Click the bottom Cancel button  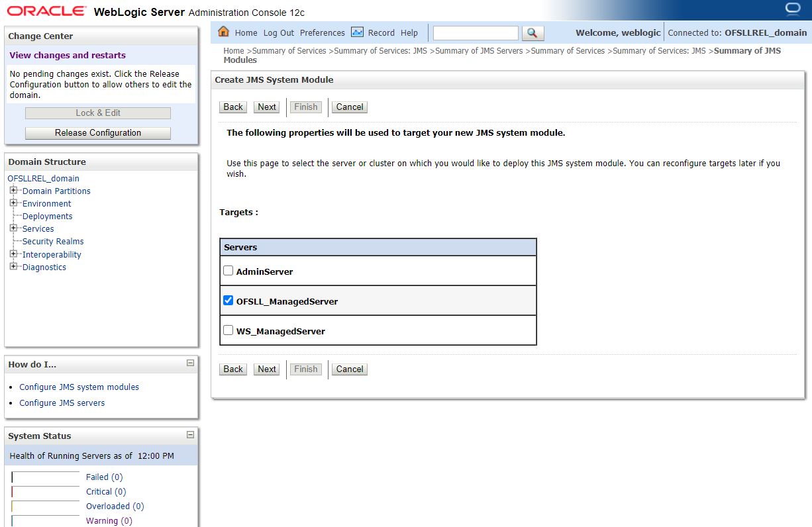350,369
